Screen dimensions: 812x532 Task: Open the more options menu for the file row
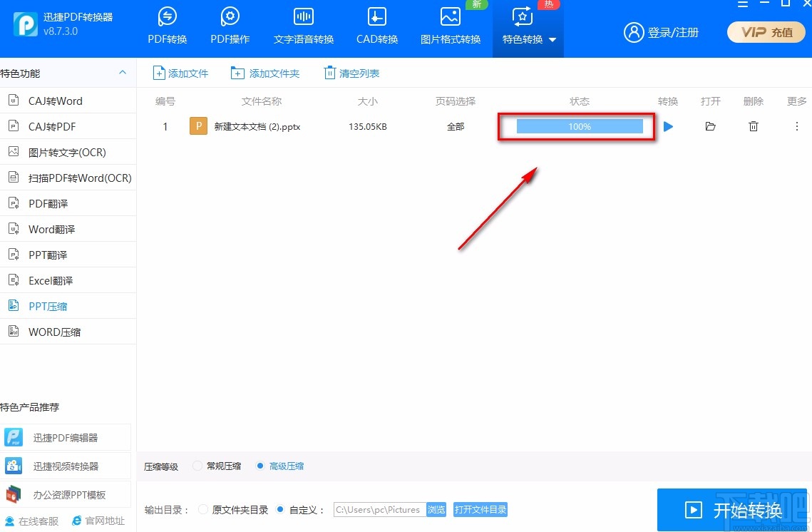(796, 126)
